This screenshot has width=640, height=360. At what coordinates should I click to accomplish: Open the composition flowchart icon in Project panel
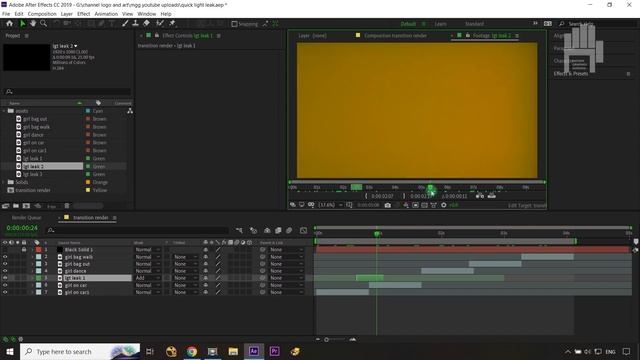(130, 111)
